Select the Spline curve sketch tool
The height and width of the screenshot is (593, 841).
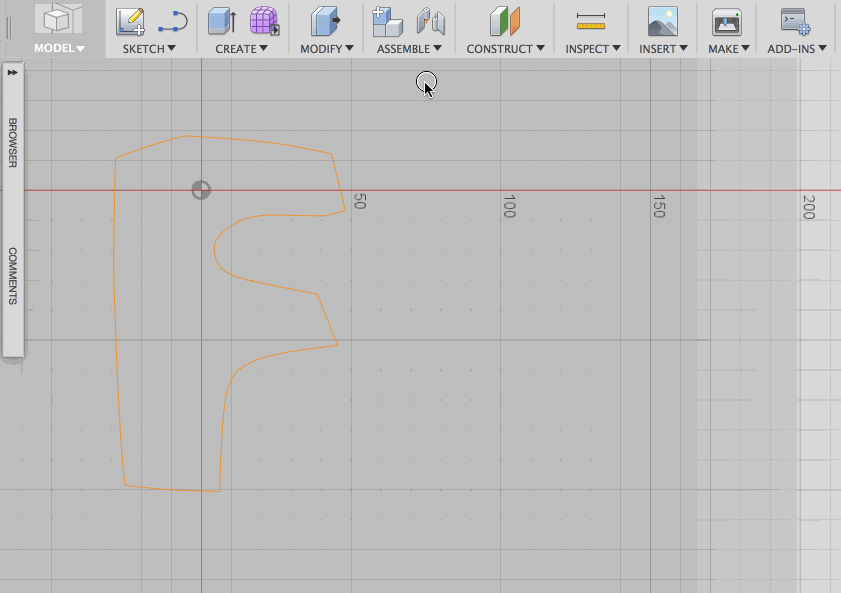(172, 21)
